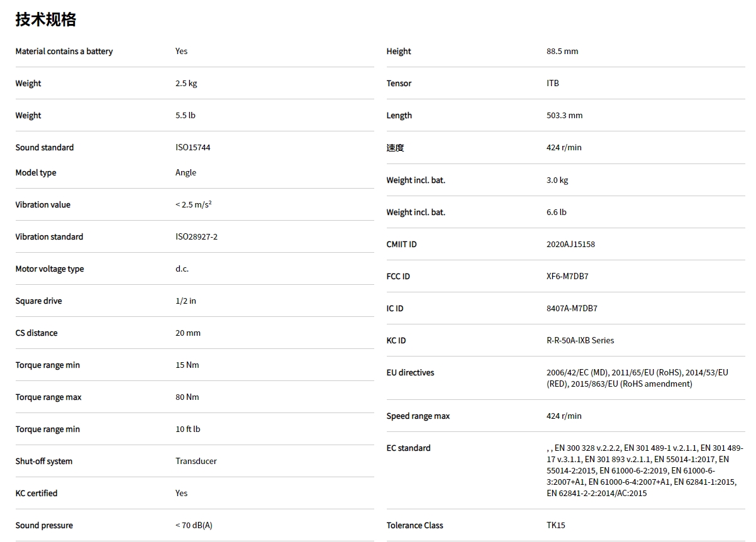Image resolution: width=756 pixels, height=542 pixels.
Task: Click the 速度 row label
Action: (395, 148)
